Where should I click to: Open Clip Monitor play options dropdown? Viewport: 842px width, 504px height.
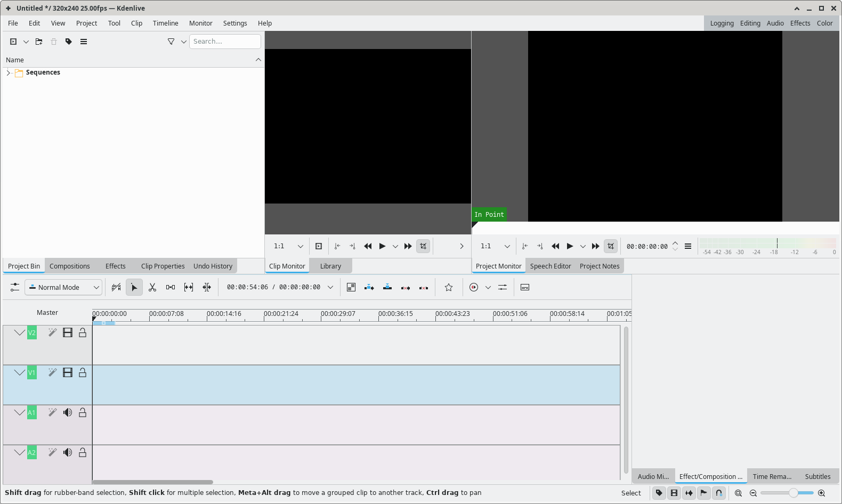[x=395, y=246]
